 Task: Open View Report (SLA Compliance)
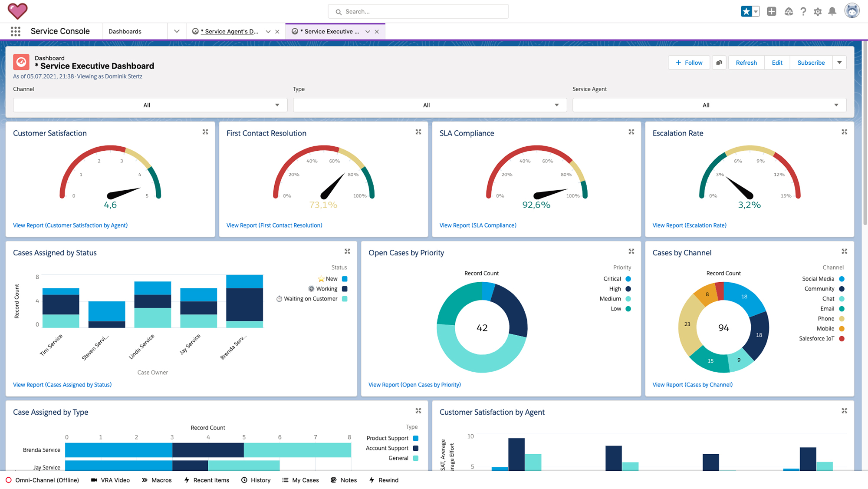point(478,225)
